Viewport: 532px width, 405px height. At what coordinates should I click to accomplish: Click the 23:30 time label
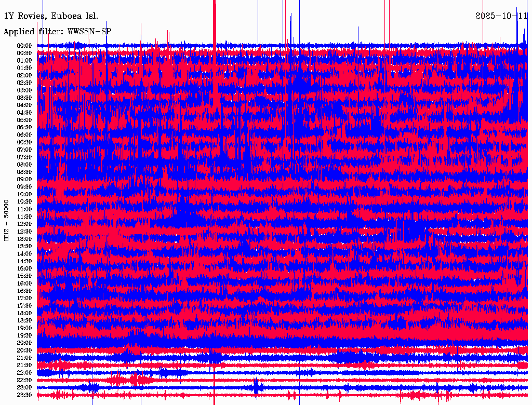pos(24,395)
